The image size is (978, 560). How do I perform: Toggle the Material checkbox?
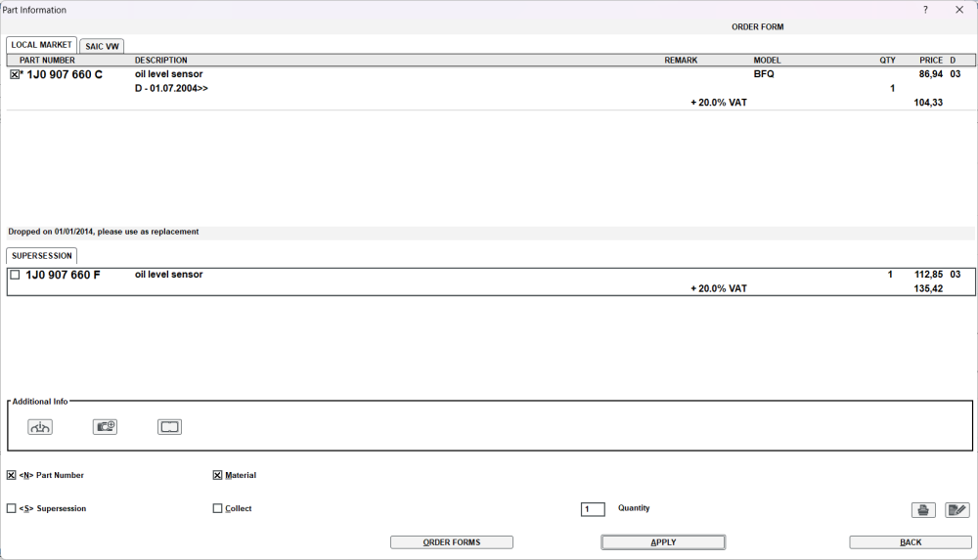pyautogui.click(x=217, y=475)
